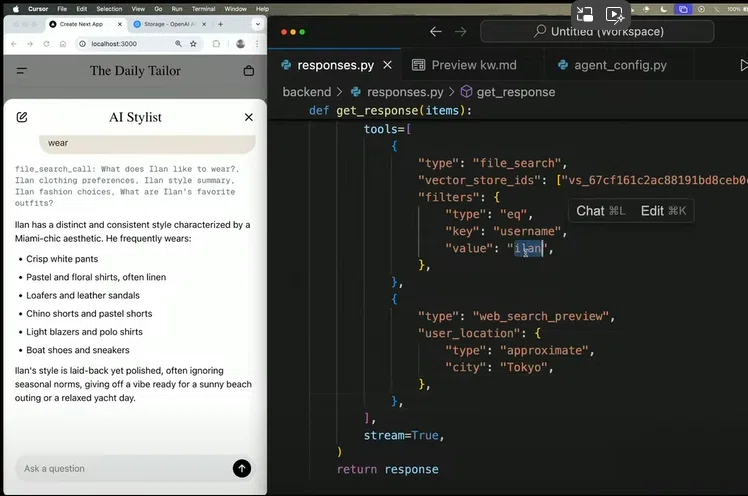The width and height of the screenshot is (748, 496).
Task: Click the 'Edit ⌘K' inline action
Action: click(x=663, y=211)
